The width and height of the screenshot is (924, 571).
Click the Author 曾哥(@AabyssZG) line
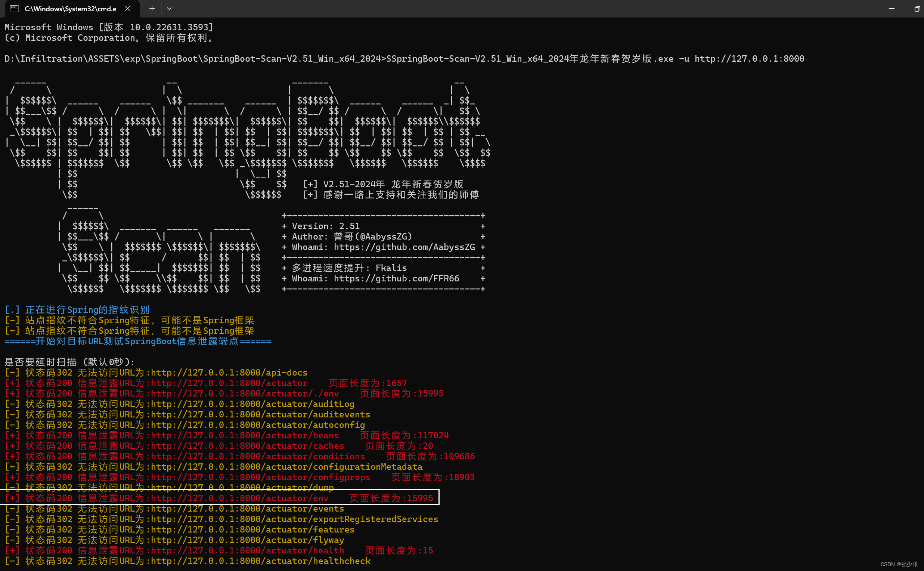coord(352,237)
